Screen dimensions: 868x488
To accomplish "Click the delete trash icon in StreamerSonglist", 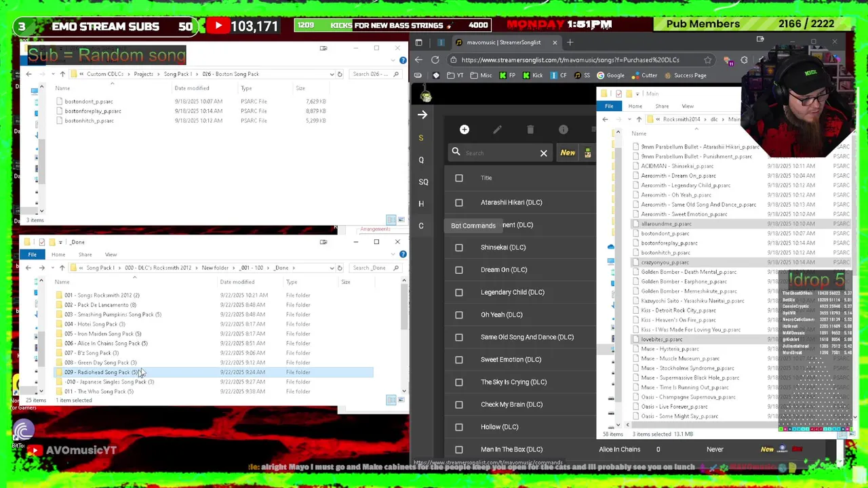I will [x=530, y=129].
